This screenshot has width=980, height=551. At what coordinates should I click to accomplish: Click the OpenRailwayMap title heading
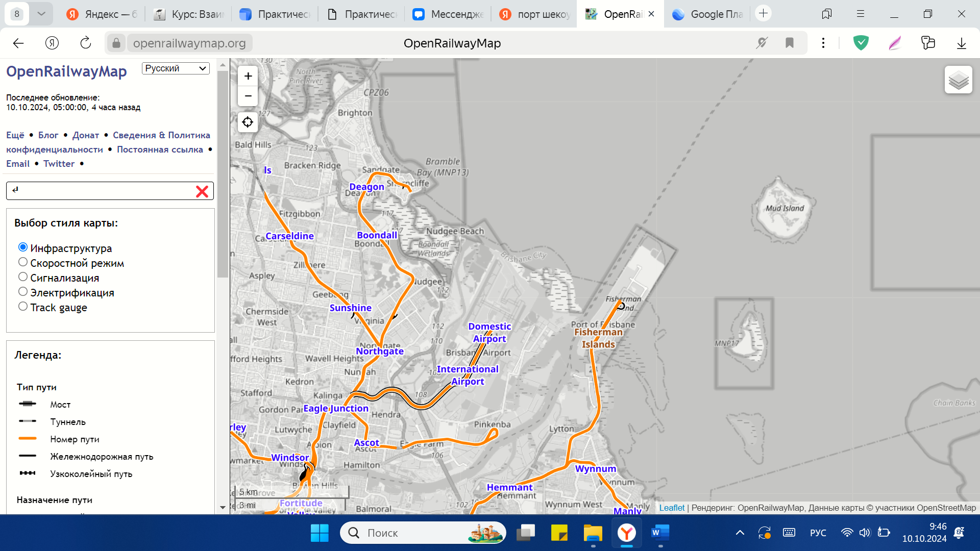66,71
